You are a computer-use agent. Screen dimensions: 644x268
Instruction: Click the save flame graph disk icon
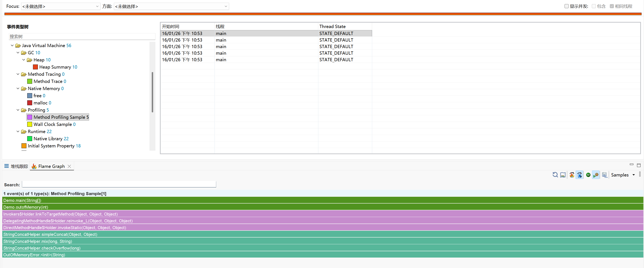click(604, 175)
